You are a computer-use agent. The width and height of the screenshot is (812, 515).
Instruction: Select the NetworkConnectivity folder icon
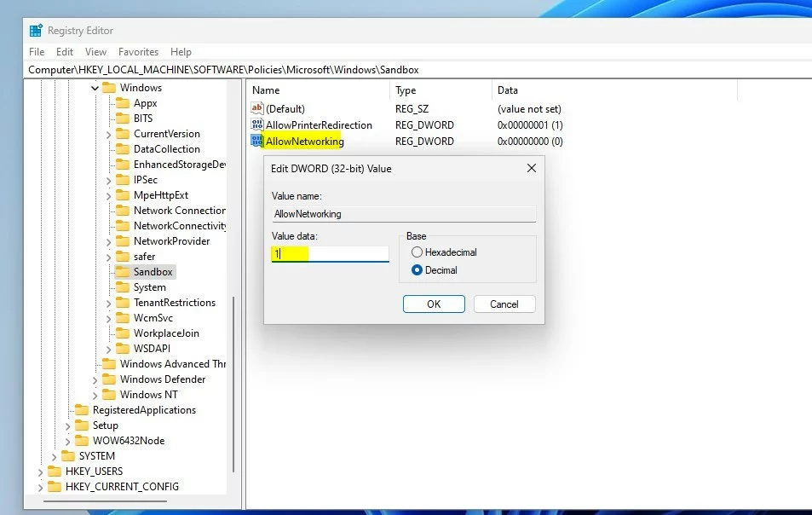(123, 226)
